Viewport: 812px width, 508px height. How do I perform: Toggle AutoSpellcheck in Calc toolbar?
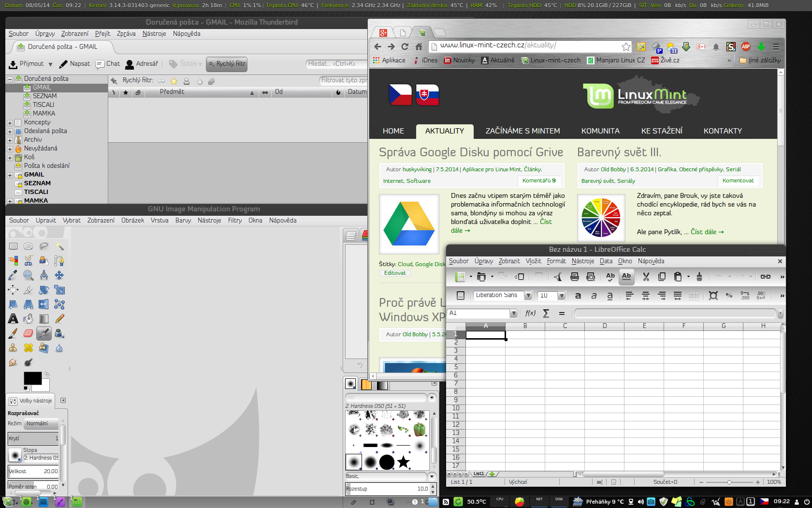pos(626,277)
